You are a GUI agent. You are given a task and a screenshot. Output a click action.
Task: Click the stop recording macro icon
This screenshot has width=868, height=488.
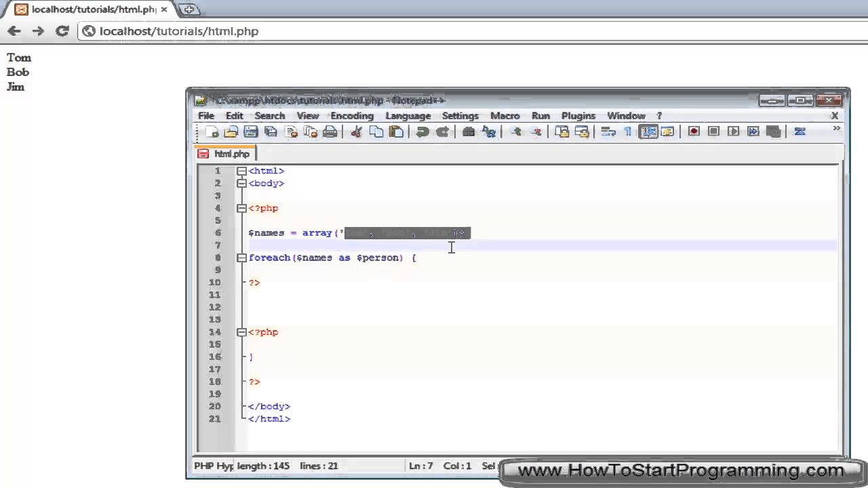click(x=713, y=131)
